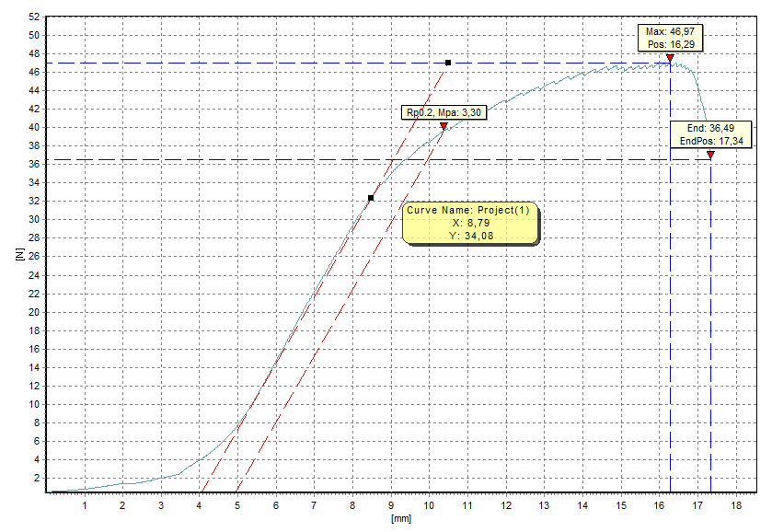Click x-axis tick value 16
The image size is (772, 532).
[659, 505]
